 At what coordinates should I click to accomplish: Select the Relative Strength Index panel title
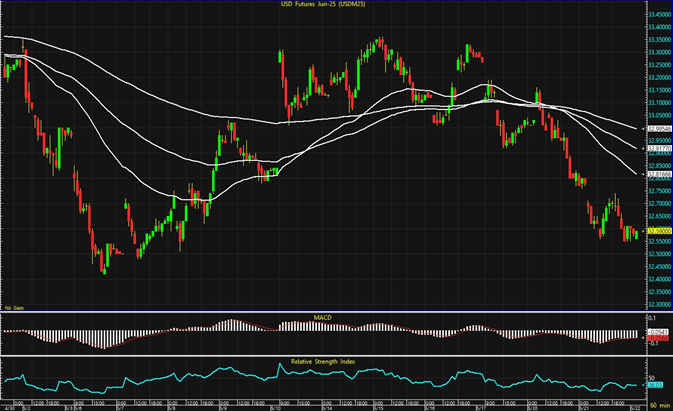tap(321, 360)
